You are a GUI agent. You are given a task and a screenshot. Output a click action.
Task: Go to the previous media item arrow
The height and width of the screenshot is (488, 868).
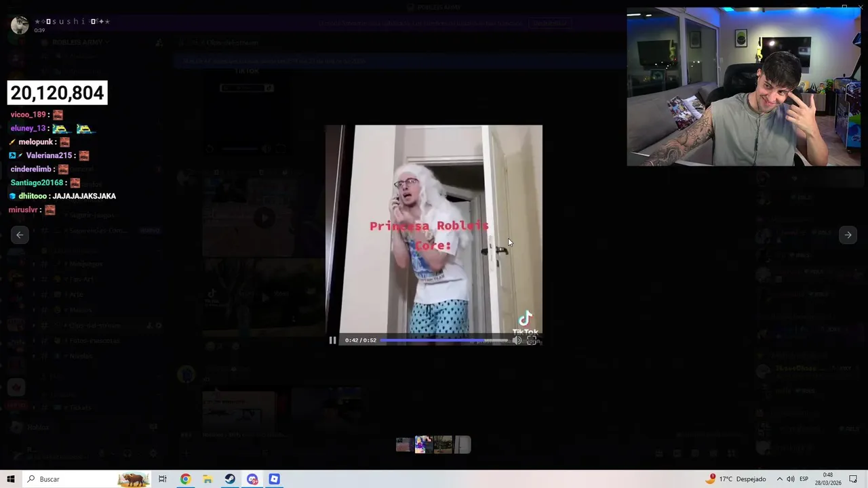click(20, 235)
